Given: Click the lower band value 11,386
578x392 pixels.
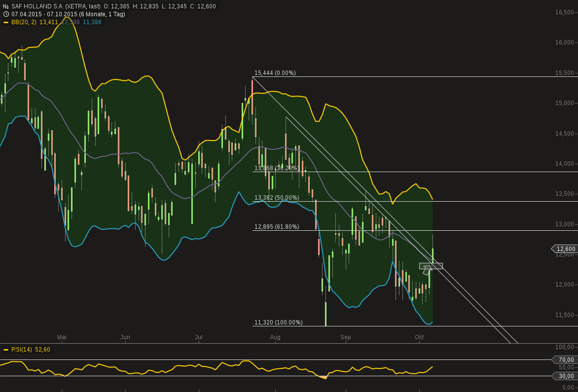Looking at the screenshot, I should [92, 23].
